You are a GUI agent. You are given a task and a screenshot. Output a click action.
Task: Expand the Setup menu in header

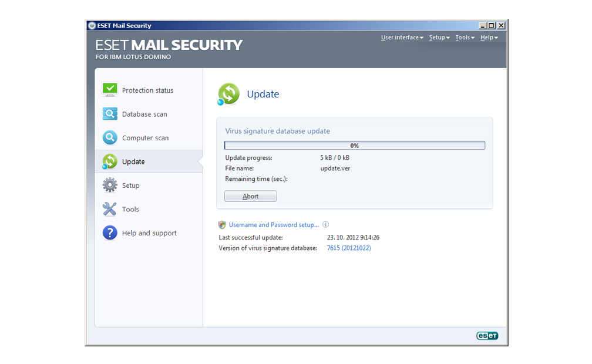[439, 38]
